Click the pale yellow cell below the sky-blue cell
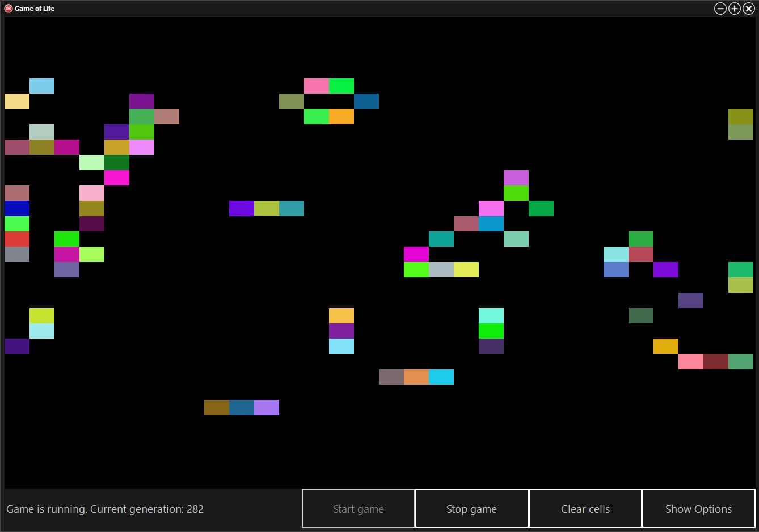The image size is (759, 532). click(17, 101)
